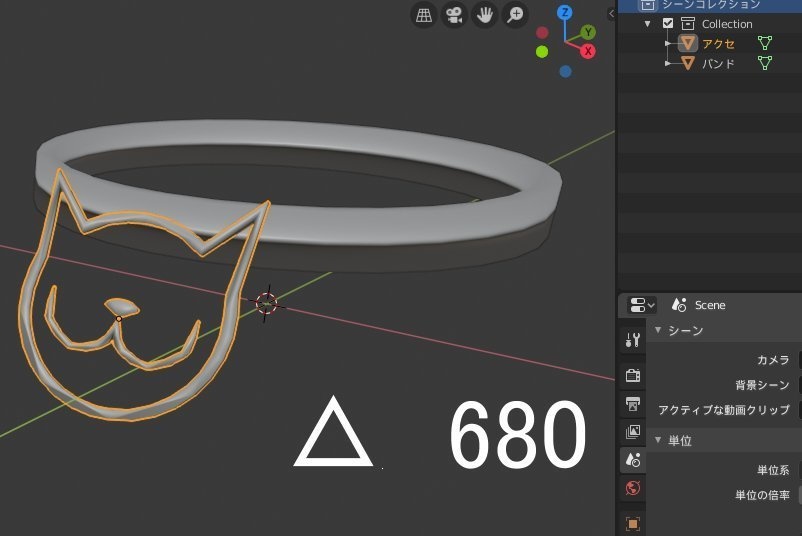The width and height of the screenshot is (802, 536).
Task: Snap view to X axis on gizmo
Action: coord(588,51)
